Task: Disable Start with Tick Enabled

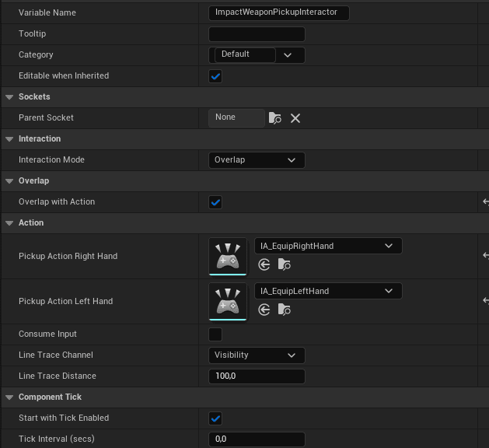Action: click(215, 418)
